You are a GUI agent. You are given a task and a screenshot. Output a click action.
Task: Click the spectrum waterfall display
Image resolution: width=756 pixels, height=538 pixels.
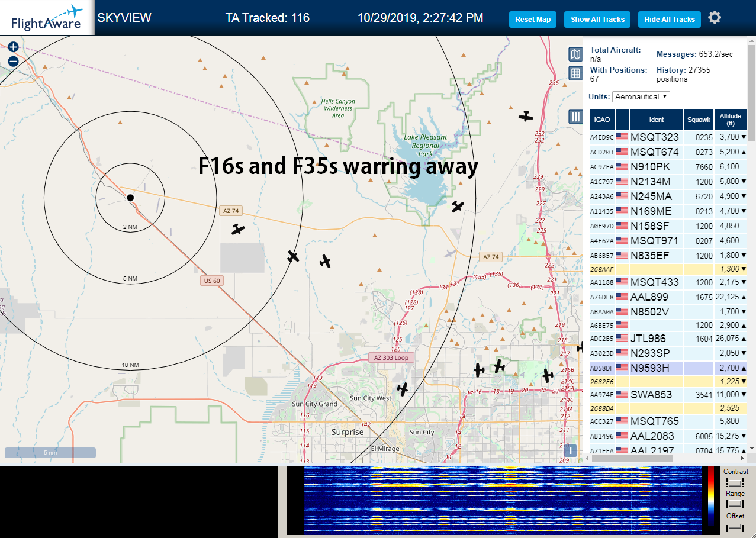503,499
